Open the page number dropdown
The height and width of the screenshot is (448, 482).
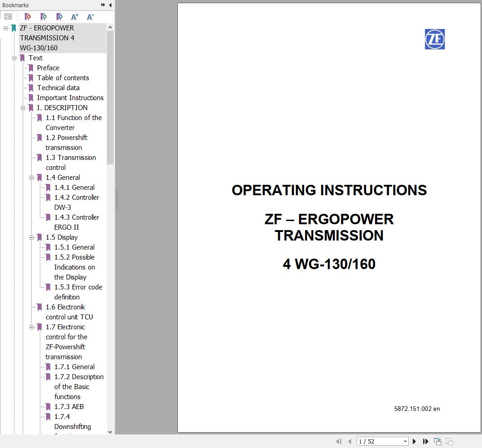pyautogui.click(x=406, y=441)
